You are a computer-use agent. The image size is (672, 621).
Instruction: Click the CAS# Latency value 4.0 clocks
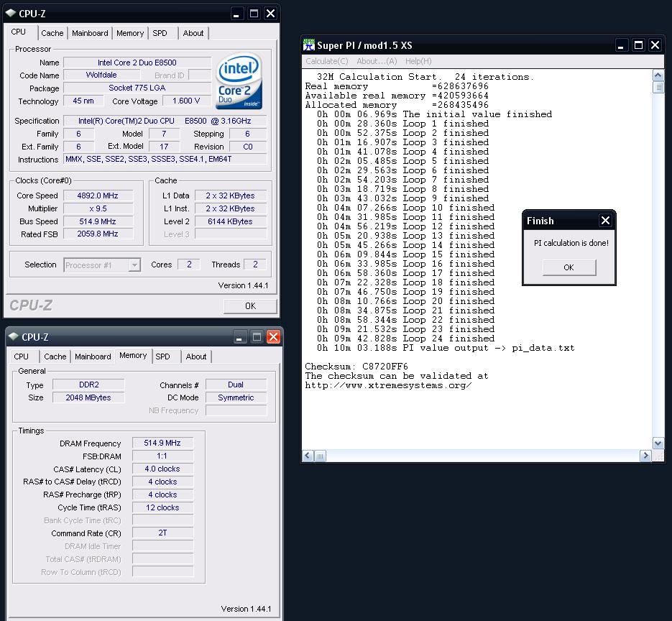tap(162, 469)
